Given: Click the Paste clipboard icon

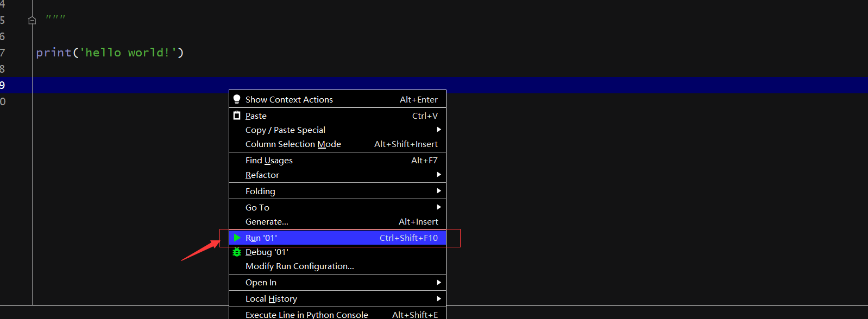Looking at the screenshot, I should click(x=237, y=116).
